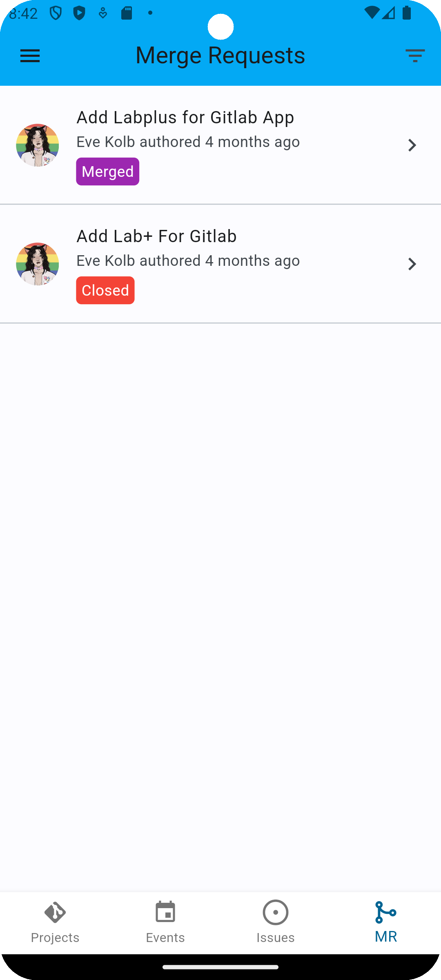Image resolution: width=441 pixels, height=980 pixels.
Task: Tap the battery icon in status bar
Action: tap(407, 13)
